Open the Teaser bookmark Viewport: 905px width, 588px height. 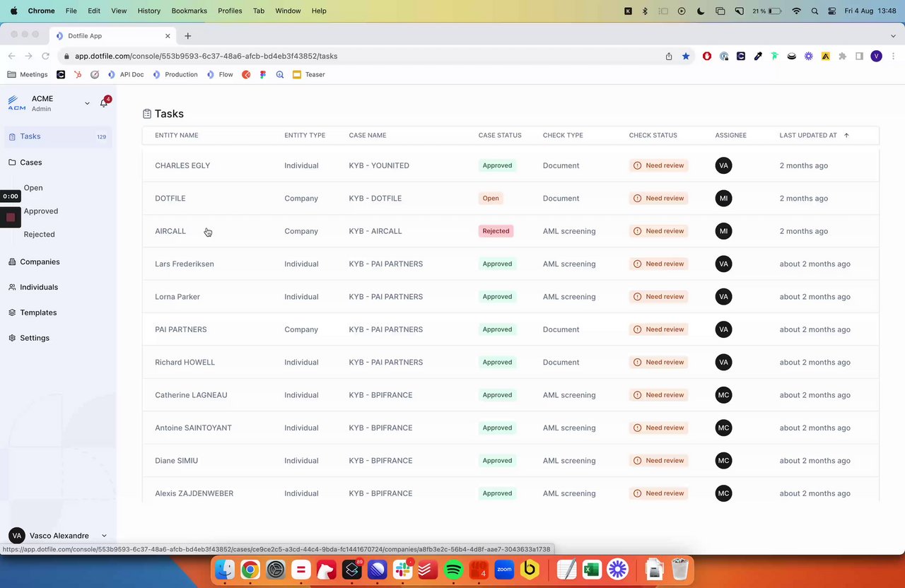309,74
